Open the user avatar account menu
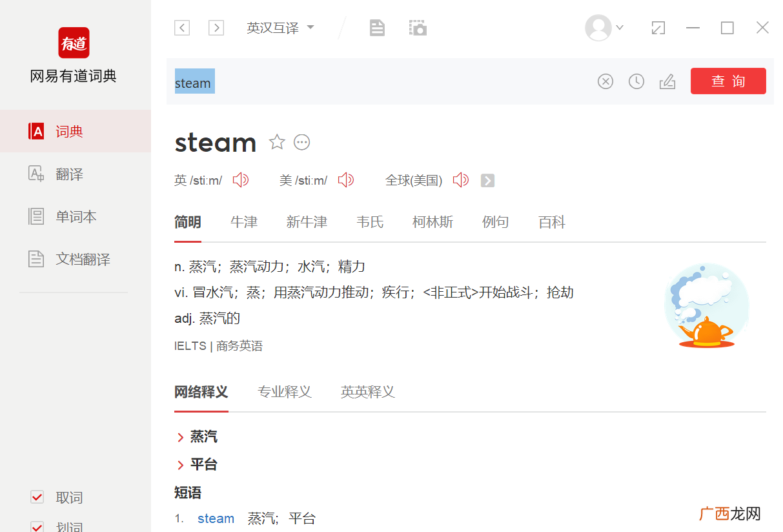Screen dimensions: 783x532 click(x=598, y=28)
